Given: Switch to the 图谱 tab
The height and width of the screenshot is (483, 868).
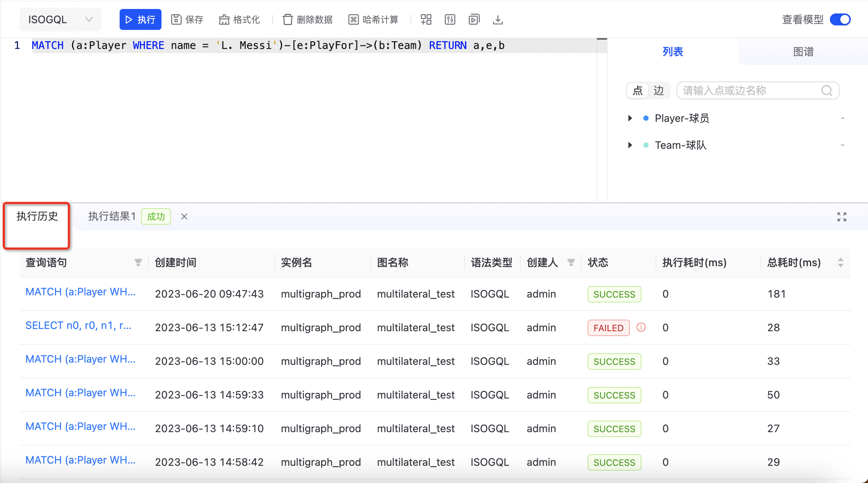Looking at the screenshot, I should (803, 52).
